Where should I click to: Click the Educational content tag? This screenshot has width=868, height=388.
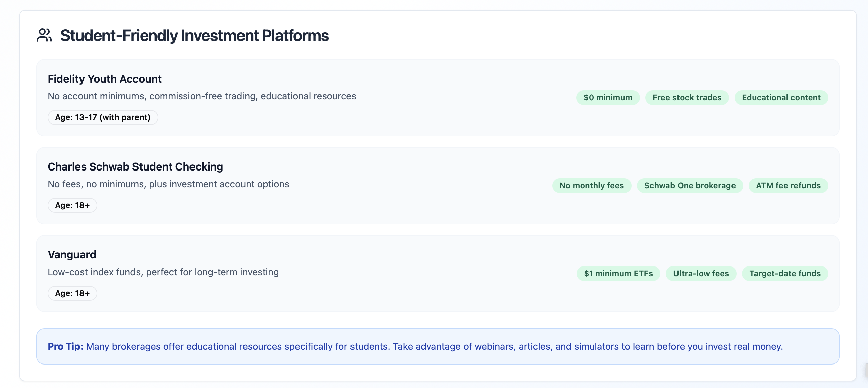tap(781, 97)
